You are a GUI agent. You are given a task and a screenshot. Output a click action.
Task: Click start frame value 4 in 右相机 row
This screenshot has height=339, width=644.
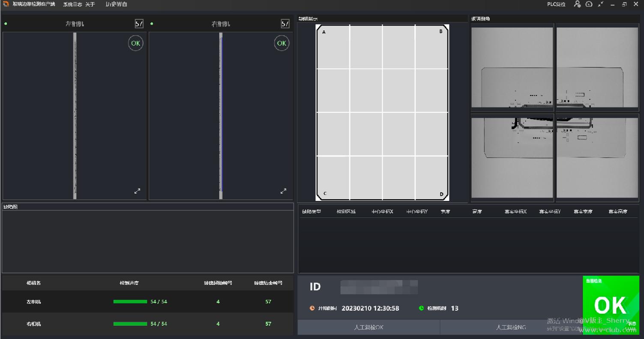[x=218, y=324]
